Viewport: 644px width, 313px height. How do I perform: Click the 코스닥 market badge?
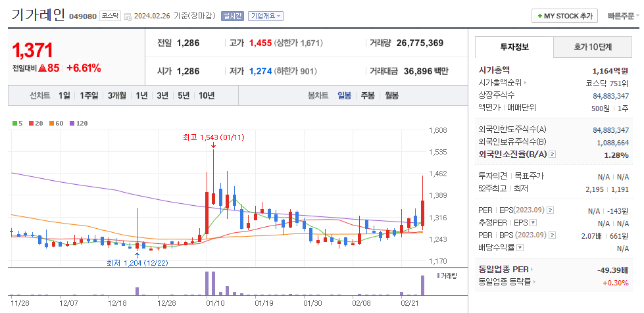[x=110, y=16]
